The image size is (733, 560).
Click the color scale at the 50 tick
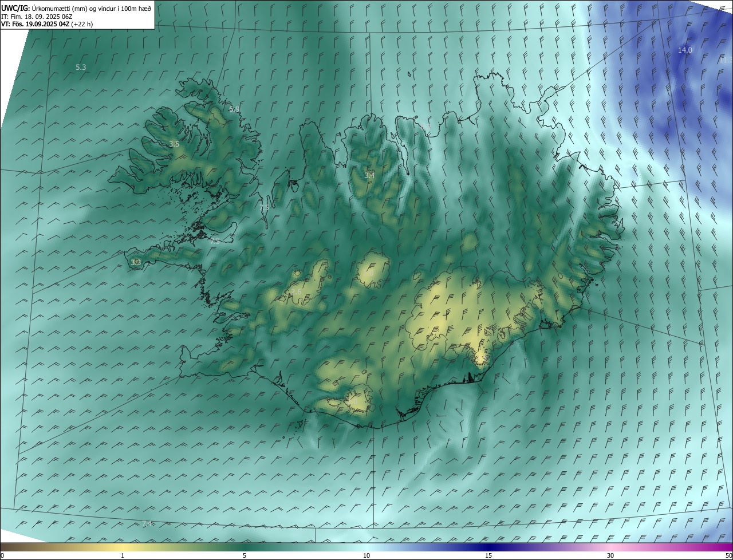click(x=728, y=555)
